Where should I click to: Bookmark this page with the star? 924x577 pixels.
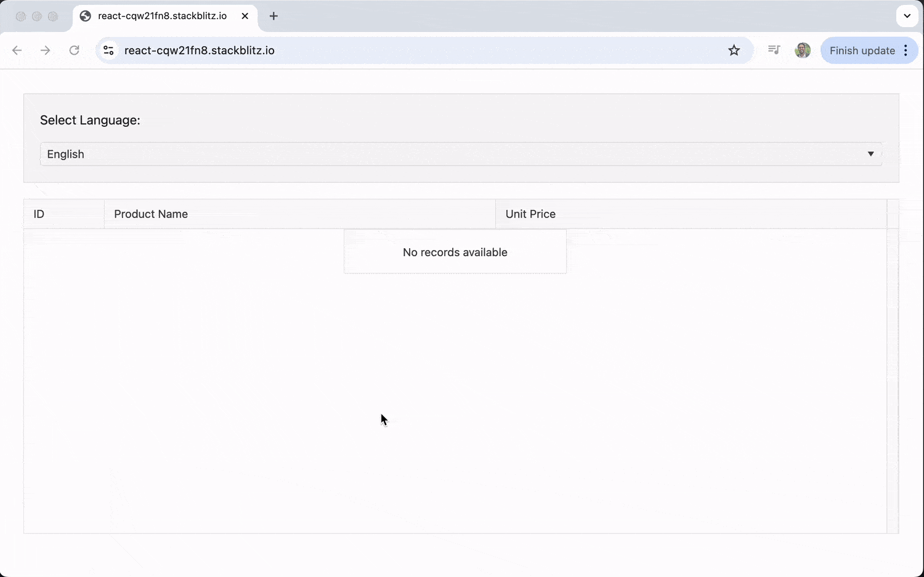point(734,50)
